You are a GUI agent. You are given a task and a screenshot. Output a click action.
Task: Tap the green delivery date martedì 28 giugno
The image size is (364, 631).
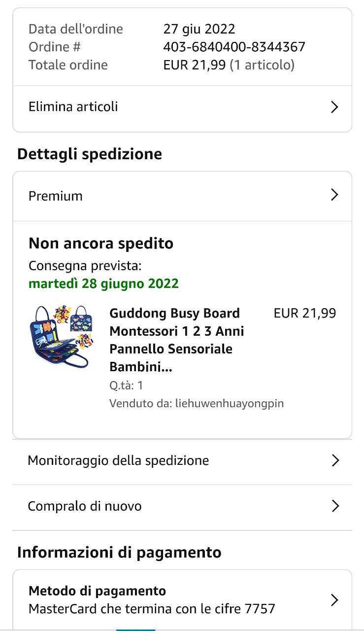(x=103, y=284)
